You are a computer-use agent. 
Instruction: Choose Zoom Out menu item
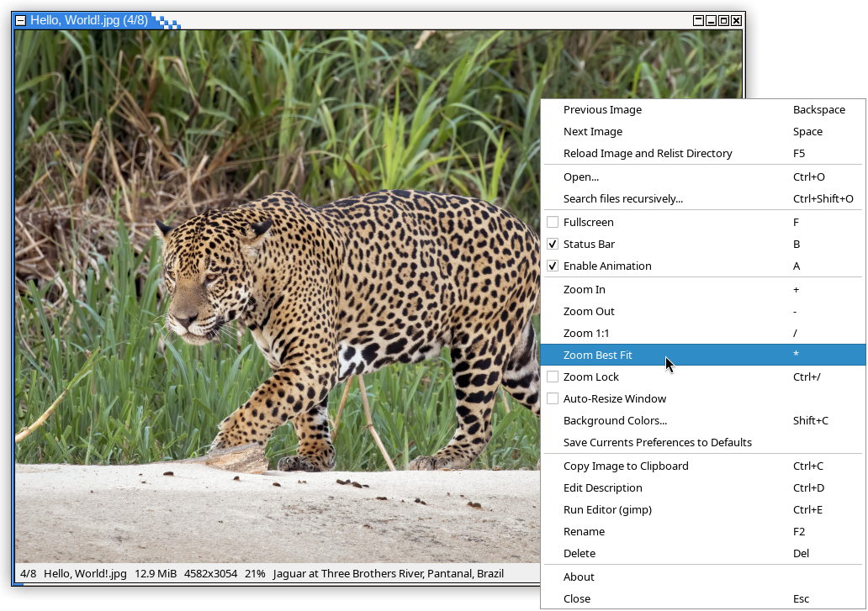click(703, 311)
